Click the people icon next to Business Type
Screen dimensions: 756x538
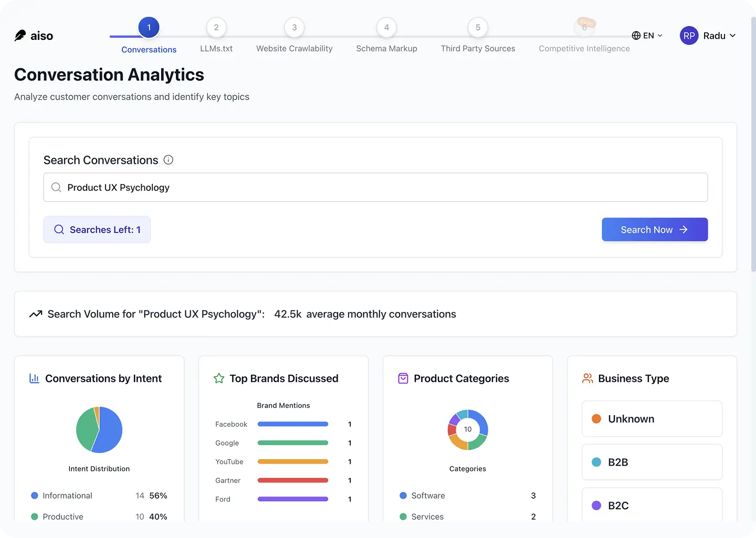pos(587,378)
